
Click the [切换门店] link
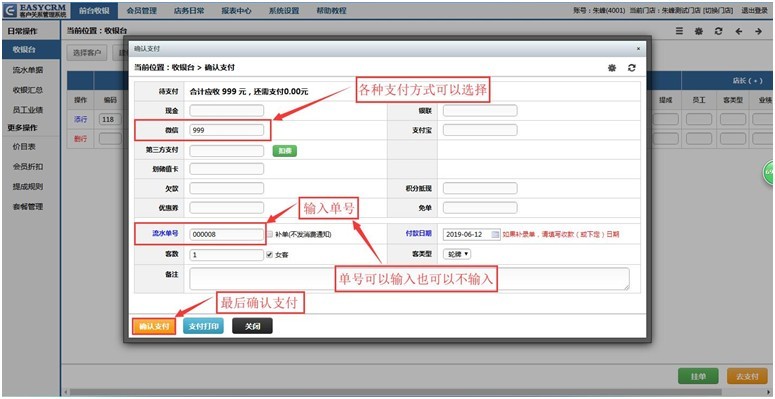[x=717, y=10]
